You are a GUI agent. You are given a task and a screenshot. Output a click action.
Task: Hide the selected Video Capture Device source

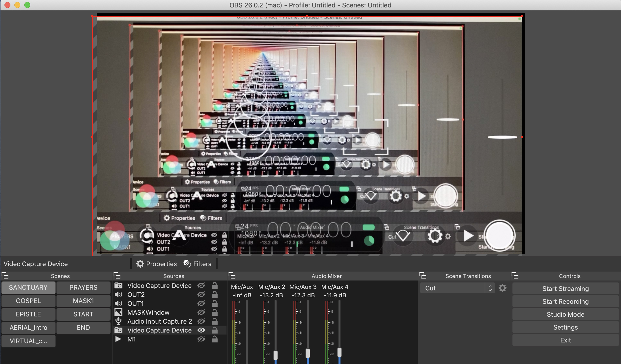click(x=201, y=330)
